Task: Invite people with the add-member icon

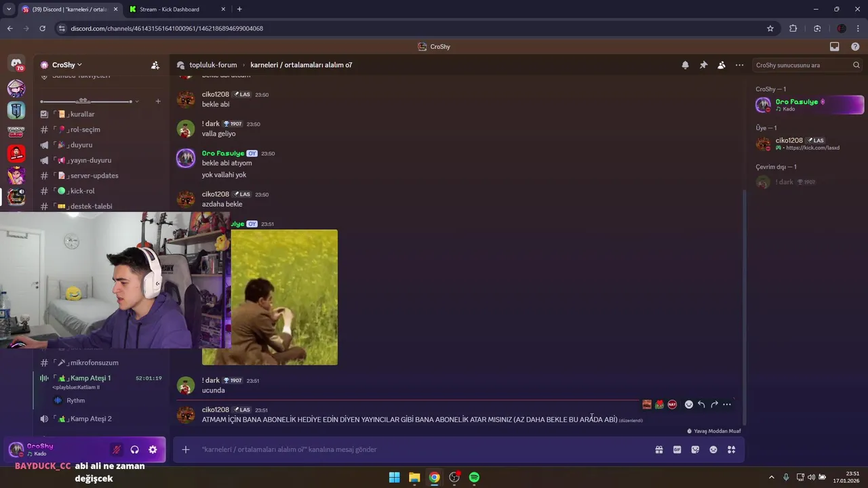Action: pyautogui.click(x=155, y=65)
